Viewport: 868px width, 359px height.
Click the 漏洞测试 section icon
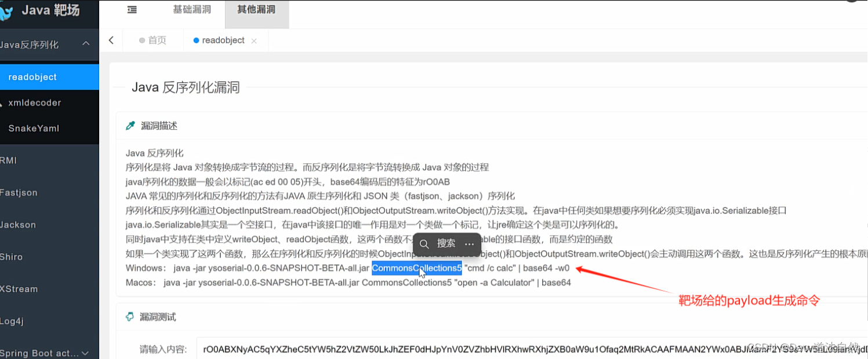point(129,317)
